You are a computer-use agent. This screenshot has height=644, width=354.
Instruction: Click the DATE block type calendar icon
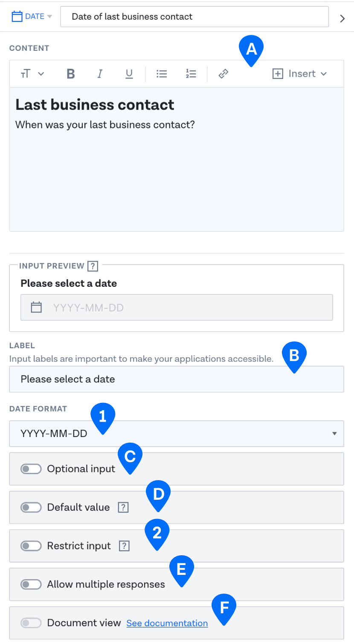pyautogui.click(x=17, y=16)
